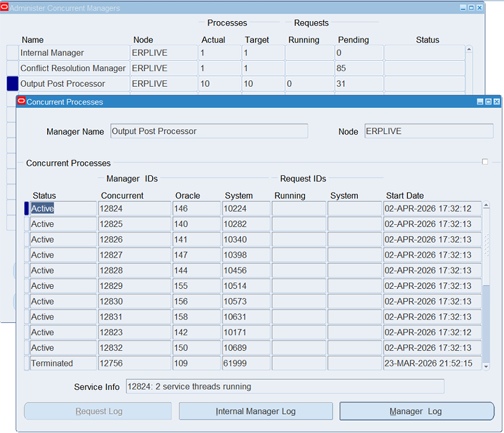Maximize the Administer Concurrent Managers window

click(x=471, y=8)
